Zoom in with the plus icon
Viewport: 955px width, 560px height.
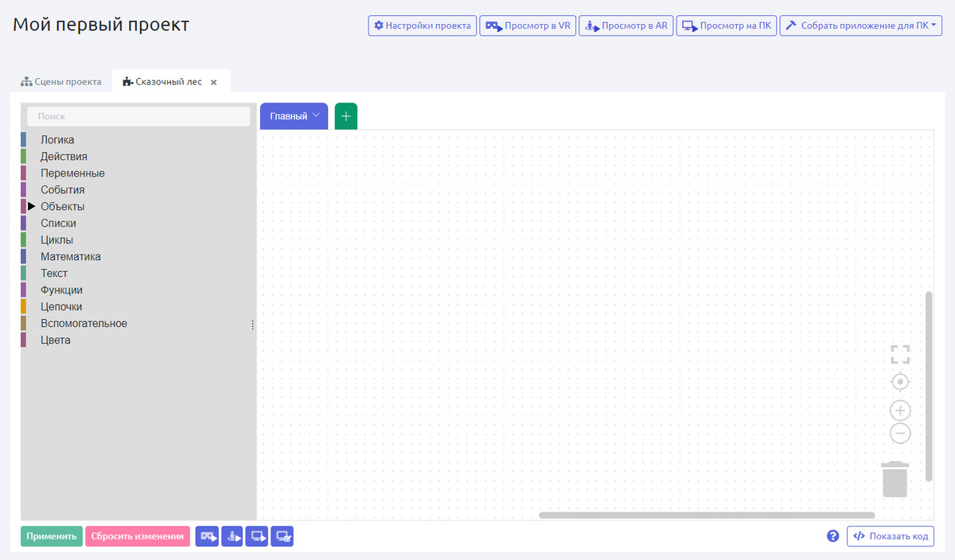click(900, 410)
